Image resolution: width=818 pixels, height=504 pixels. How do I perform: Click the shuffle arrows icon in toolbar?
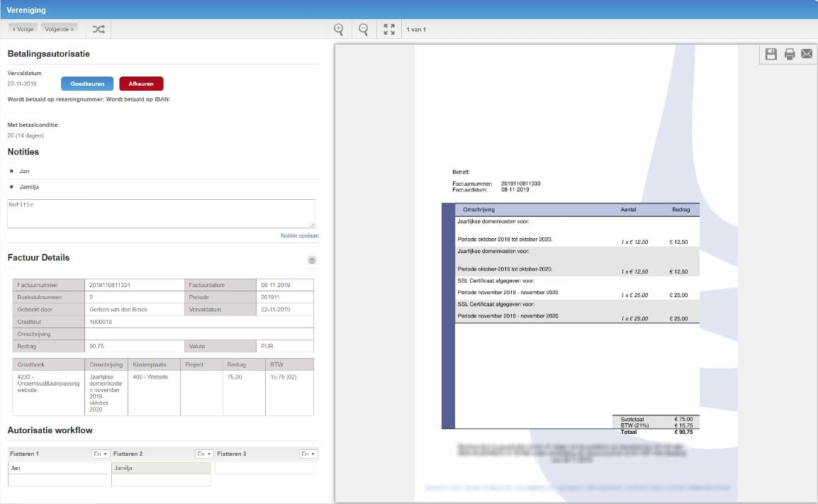pyautogui.click(x=99, y=29)
